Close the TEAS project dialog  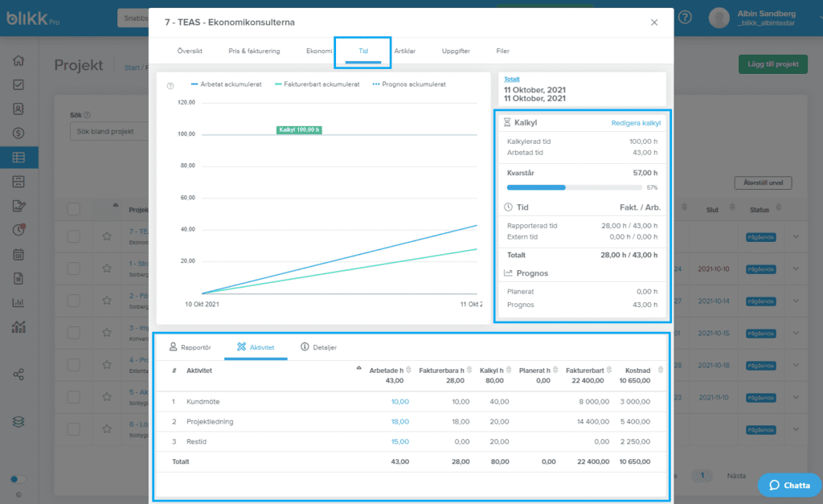pyautogui.click(x=654, y=23)
